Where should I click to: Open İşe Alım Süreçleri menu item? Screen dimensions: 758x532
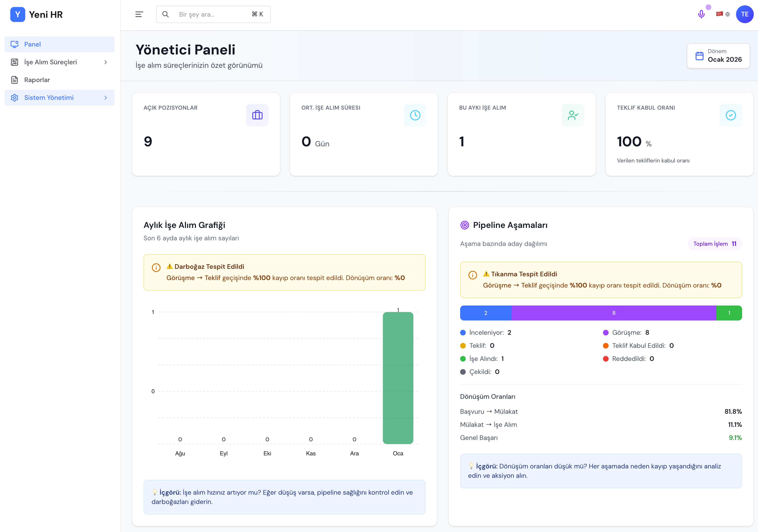click(x=59, y=62)
